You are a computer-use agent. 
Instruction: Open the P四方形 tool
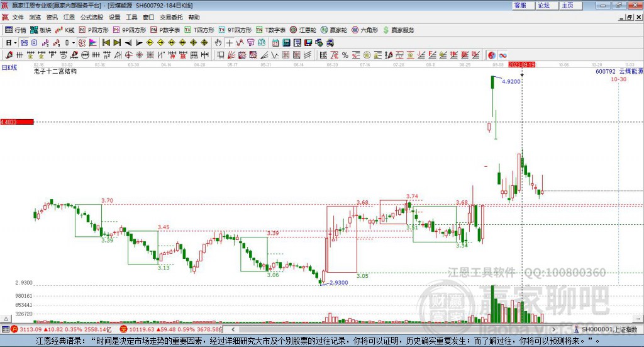coord(94,30)
